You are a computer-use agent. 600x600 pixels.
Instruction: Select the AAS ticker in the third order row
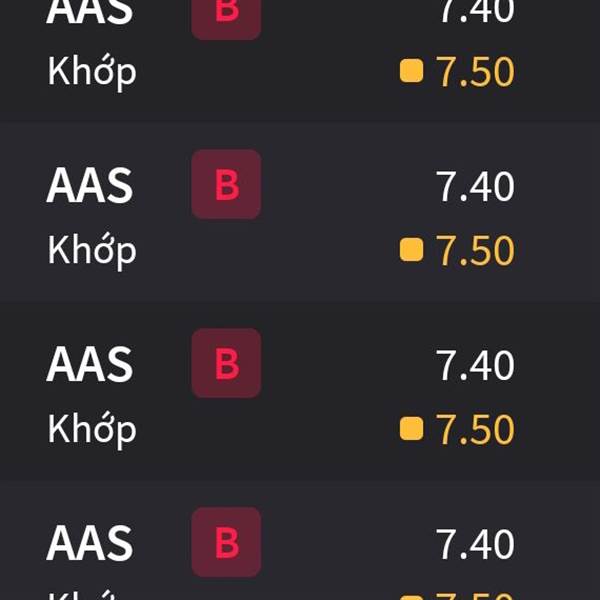pyautogui.click(x=90, y=364)
